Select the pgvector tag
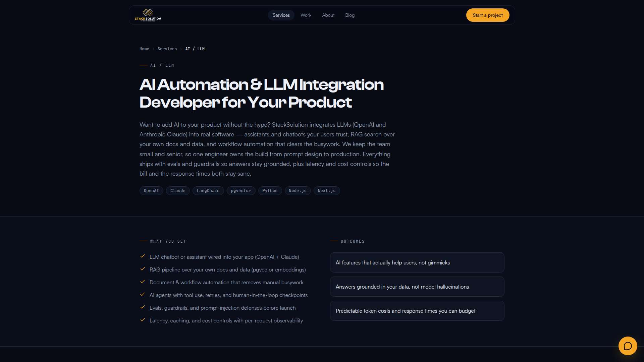Screen dimensions: 644x362 tap(241, 191)
